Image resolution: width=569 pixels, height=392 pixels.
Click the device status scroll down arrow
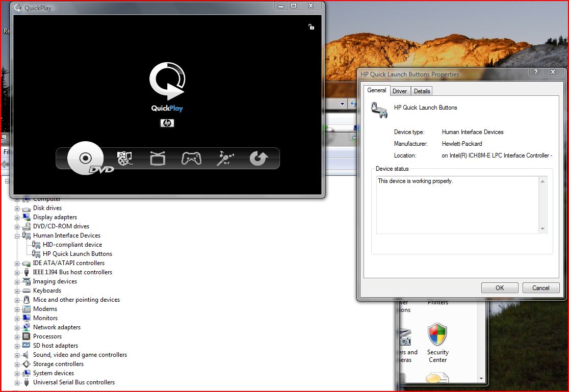pyautogui.click(x=542, y=229)
